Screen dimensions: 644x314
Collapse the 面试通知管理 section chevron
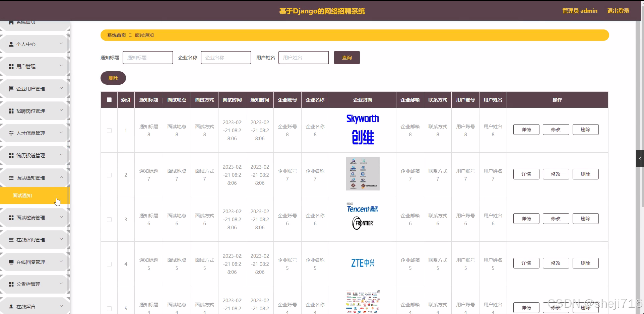click(x=61, y=178)
